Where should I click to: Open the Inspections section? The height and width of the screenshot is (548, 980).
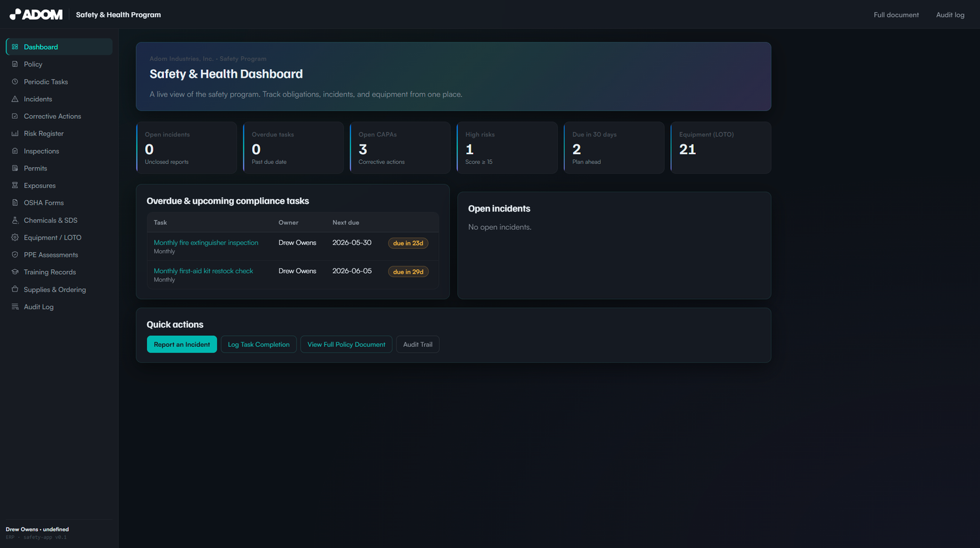point(59,151)
